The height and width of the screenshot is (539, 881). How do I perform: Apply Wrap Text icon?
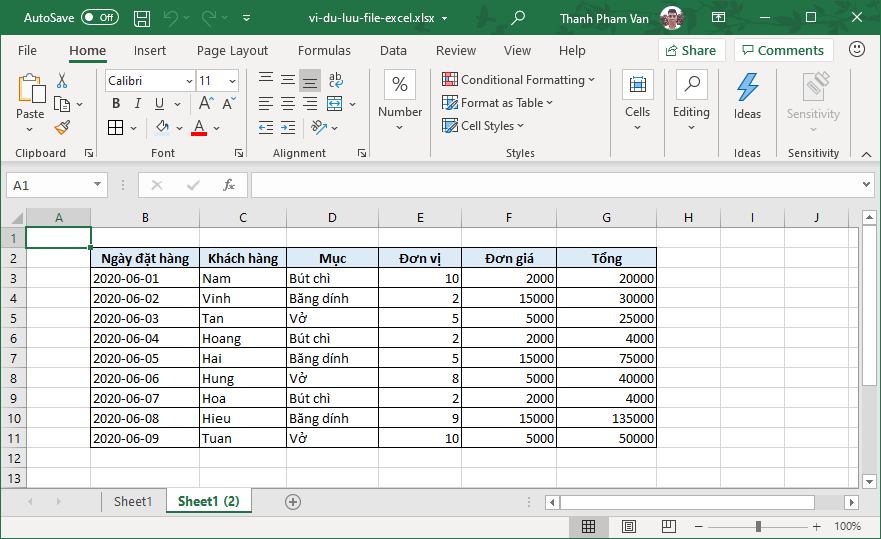coord(335,80)
